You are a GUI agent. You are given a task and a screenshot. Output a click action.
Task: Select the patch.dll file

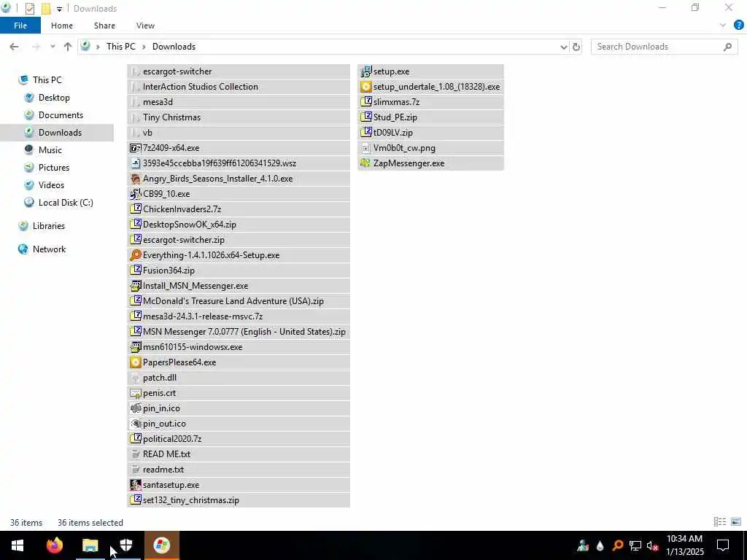tap(239, 378)
